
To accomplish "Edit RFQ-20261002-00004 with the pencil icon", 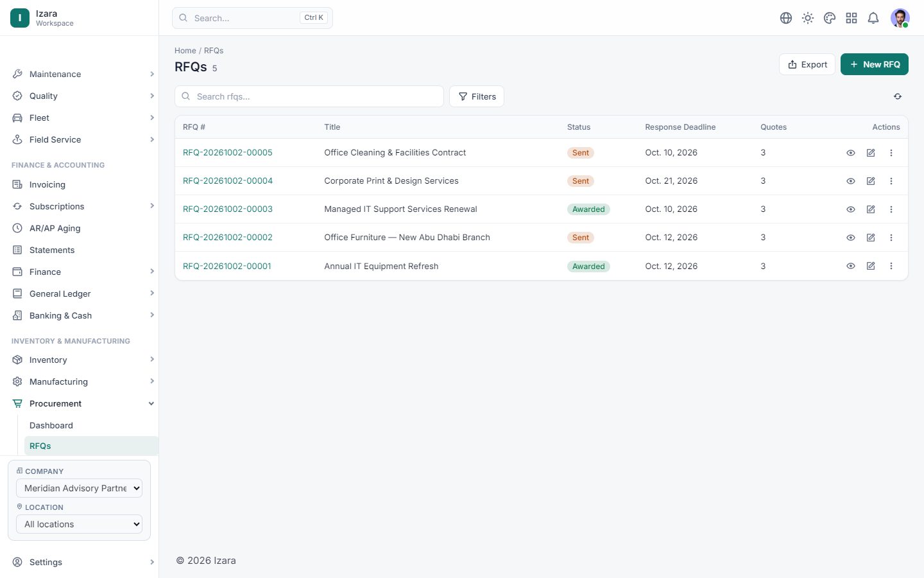I will click(x=871, y=181).
